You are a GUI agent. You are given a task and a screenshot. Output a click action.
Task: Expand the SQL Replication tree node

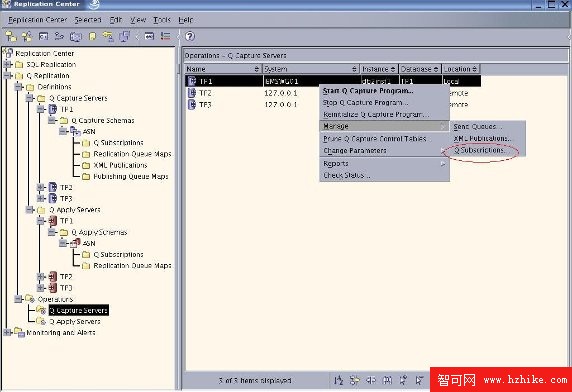click(7, 65)
